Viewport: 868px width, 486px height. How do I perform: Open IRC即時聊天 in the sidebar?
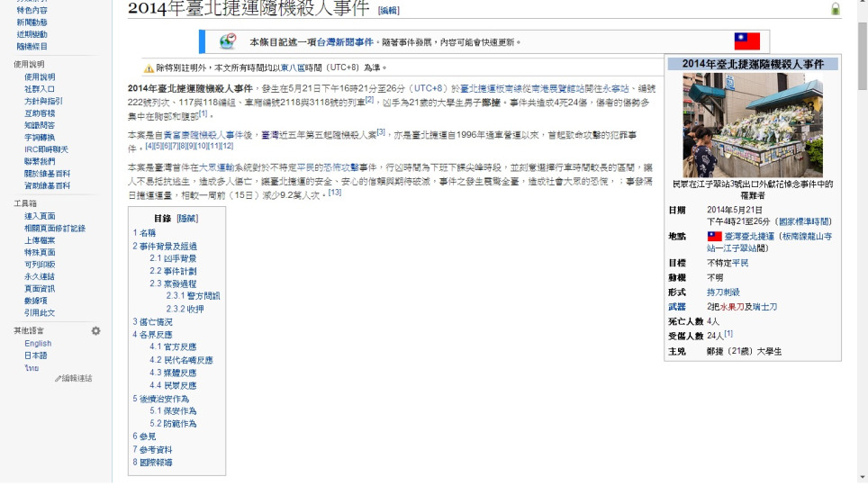pyautogui.click(x=46, y=150)
